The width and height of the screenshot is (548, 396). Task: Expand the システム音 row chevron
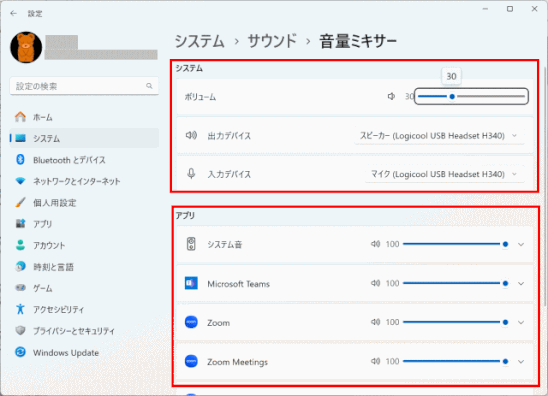click(521, 244)
